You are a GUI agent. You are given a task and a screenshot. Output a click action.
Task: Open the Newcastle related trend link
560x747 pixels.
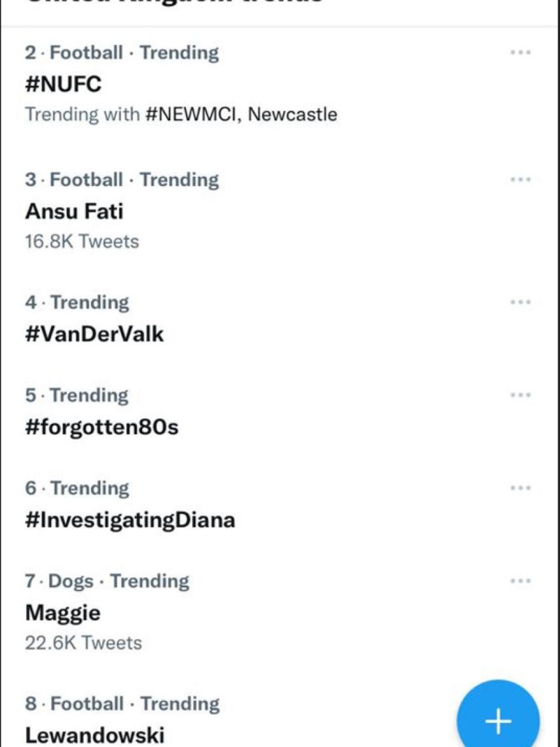[293, 115]
